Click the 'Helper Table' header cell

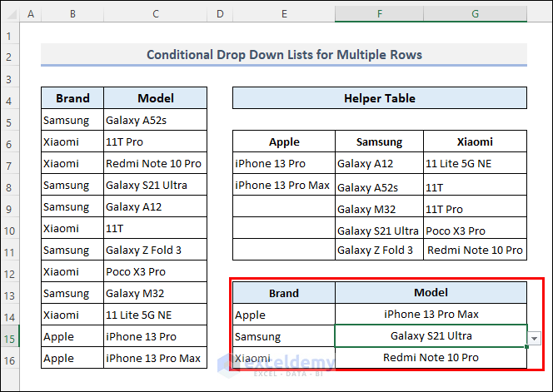click(380, 98)
